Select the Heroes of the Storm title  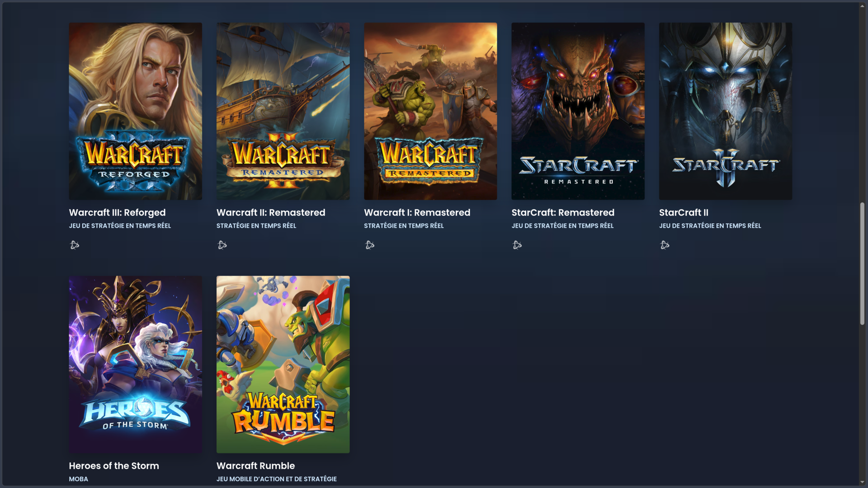click(x=114, y=466)
